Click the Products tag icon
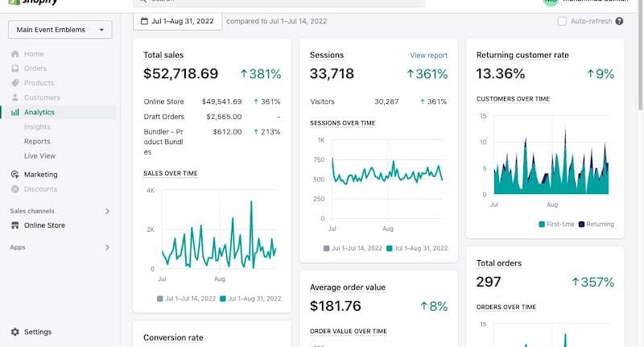The image size is (644, 347). [x=15, y=83]
